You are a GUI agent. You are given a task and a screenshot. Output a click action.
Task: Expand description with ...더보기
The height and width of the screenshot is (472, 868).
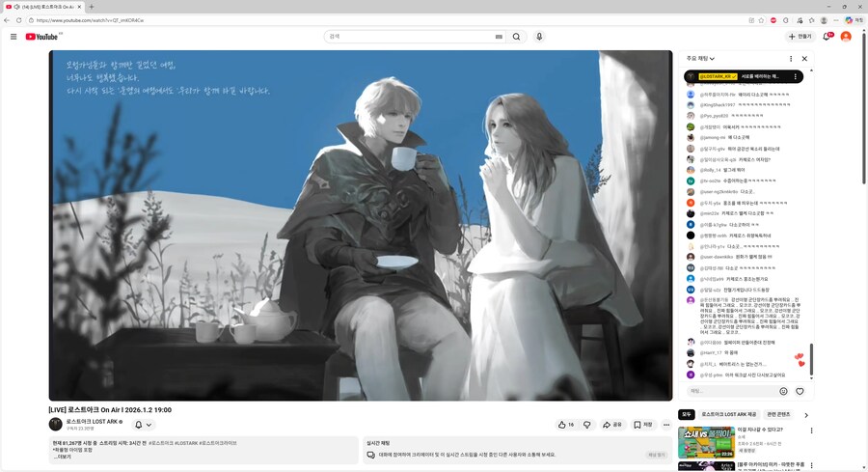click(x=62, y=458)
